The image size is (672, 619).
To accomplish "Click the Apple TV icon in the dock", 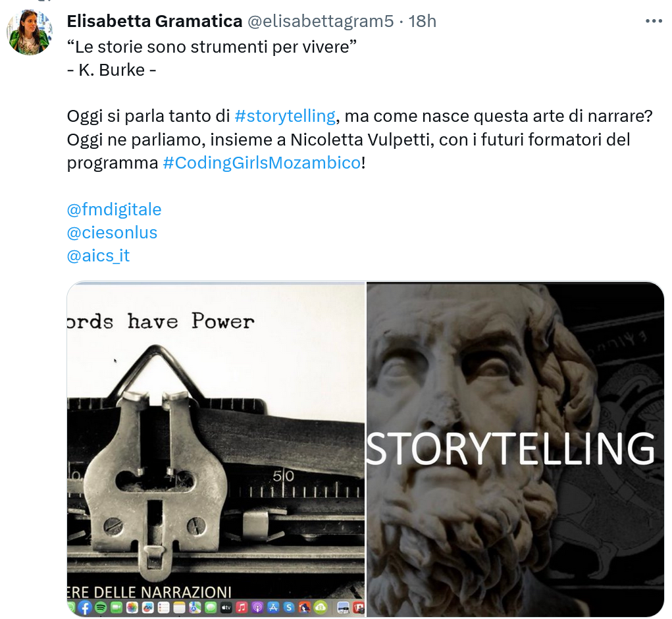I will pyautogui.click(x=226, y=607).
